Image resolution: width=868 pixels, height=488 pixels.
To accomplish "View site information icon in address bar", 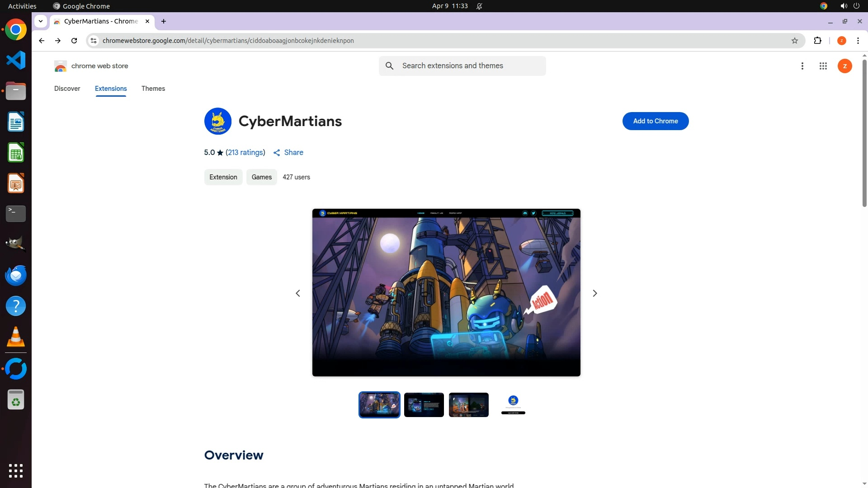I will [x=94, y=41].
